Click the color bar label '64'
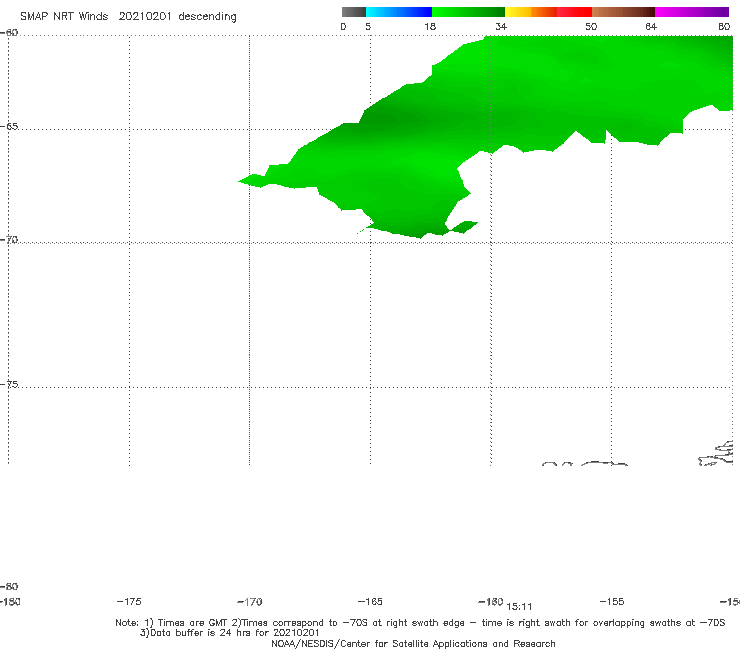 [x=651, y=27]
